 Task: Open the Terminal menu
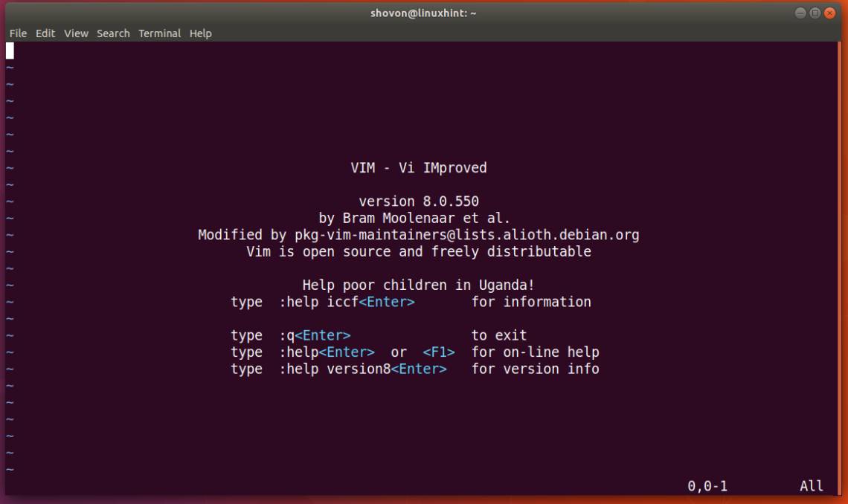pyautogui.click(x=159, y=33)
